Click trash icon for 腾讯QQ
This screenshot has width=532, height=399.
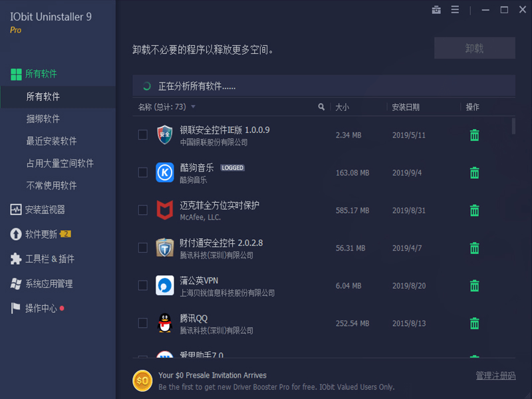click(x=474, y=323)
